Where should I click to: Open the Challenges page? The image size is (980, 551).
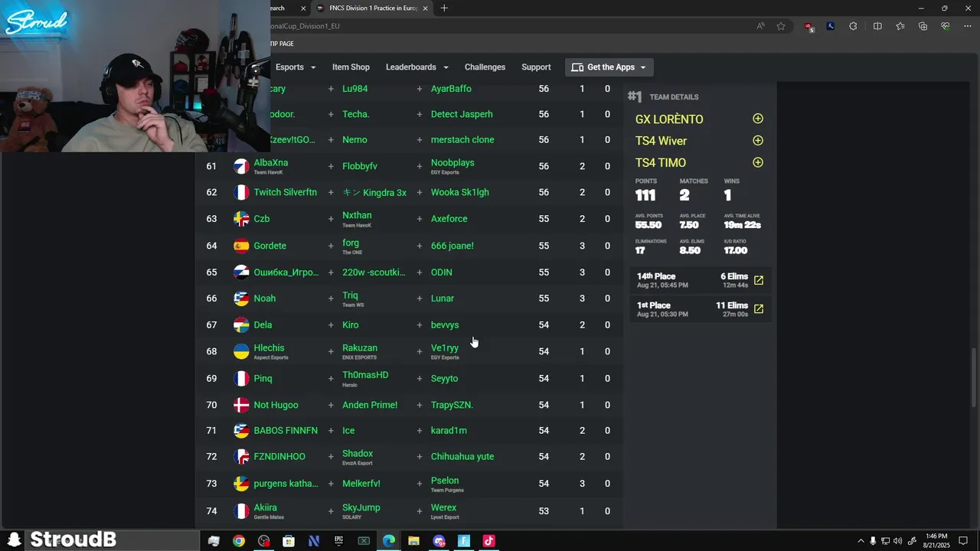click(x=485, y=67)
